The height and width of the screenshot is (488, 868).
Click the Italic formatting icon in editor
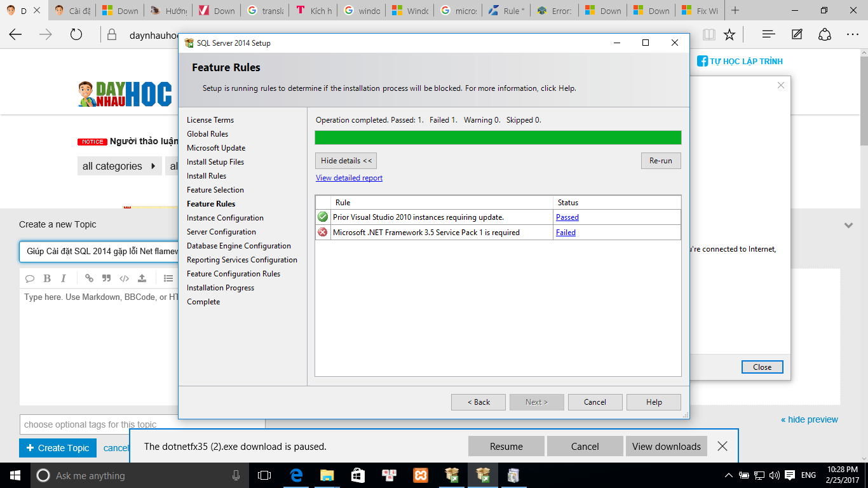(64, 278)
